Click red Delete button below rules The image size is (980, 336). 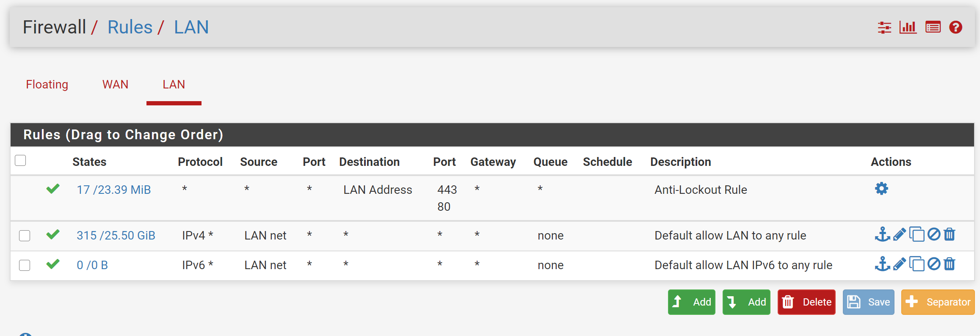pos(806,302)
